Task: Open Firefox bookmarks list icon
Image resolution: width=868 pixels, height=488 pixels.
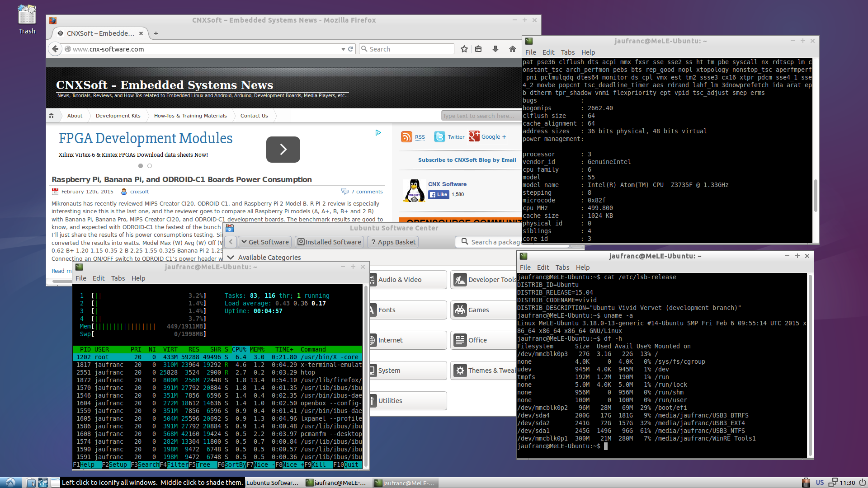Action: [478, 49]
